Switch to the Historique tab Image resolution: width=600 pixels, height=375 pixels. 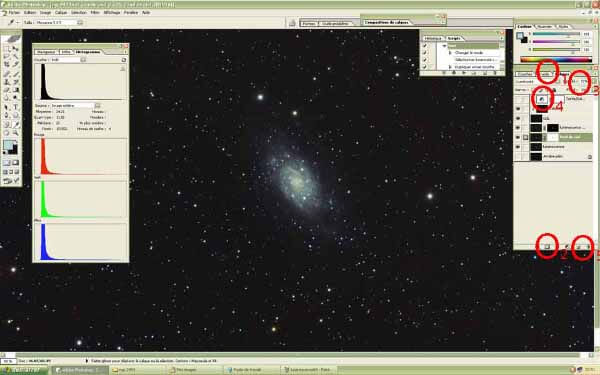[433, 39]
